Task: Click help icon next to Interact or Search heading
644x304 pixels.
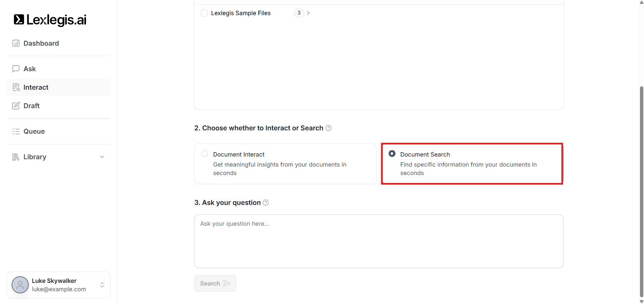Action: pos(329,128)
